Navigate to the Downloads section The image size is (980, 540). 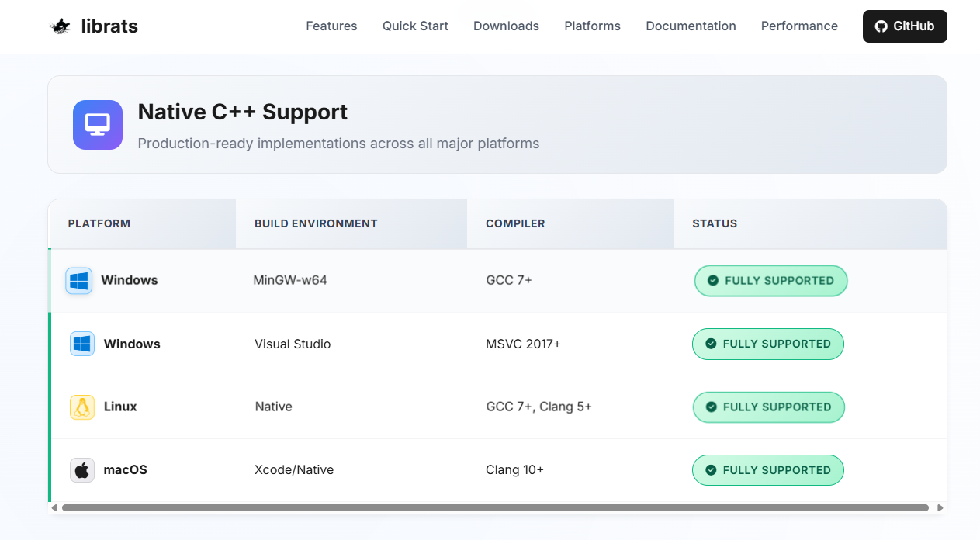coord(506,26)
